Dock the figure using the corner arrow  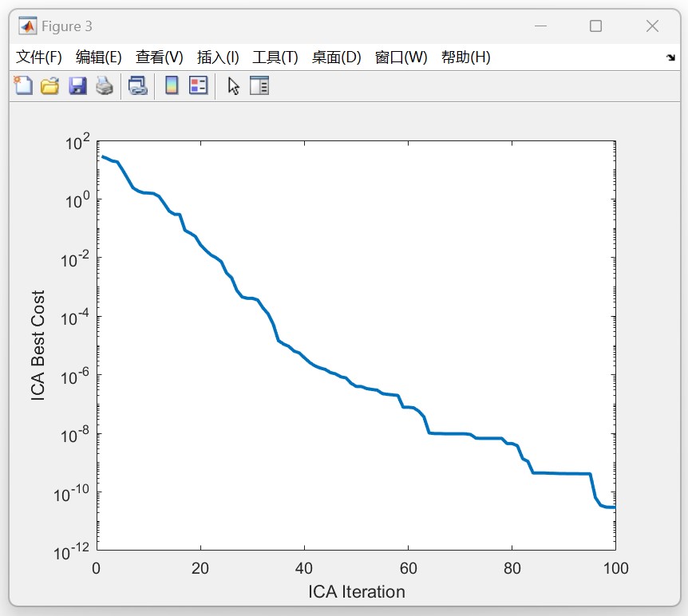[x=670, y=57]
